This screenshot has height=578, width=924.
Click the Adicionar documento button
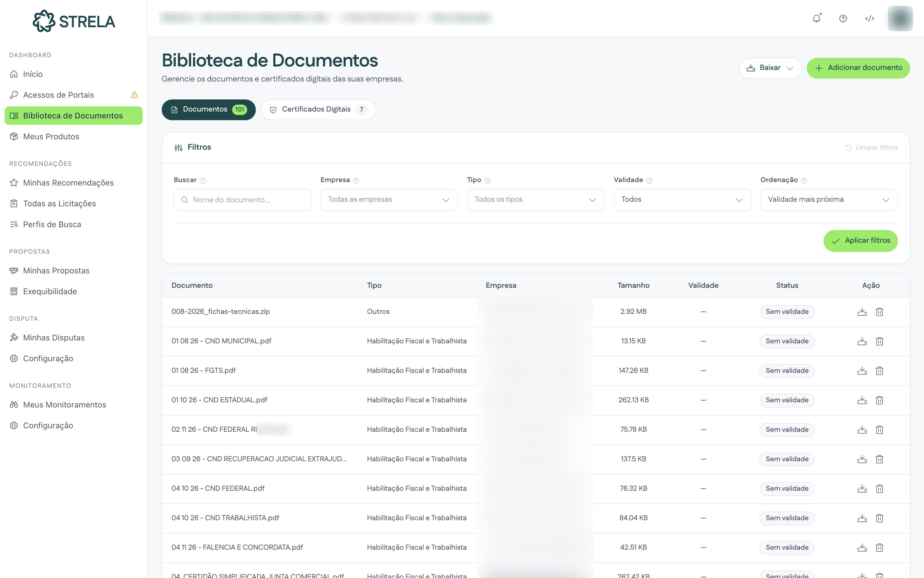(858, 68)
